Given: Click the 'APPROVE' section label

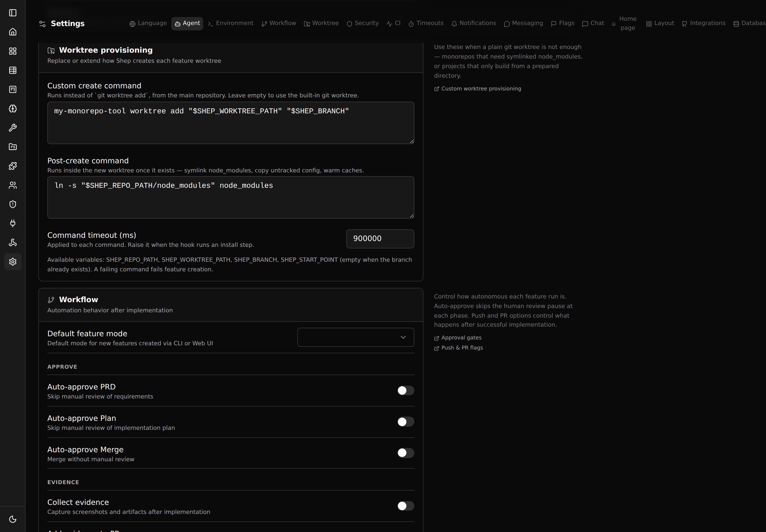Looking at the screenshot, I should coord(62,367).
